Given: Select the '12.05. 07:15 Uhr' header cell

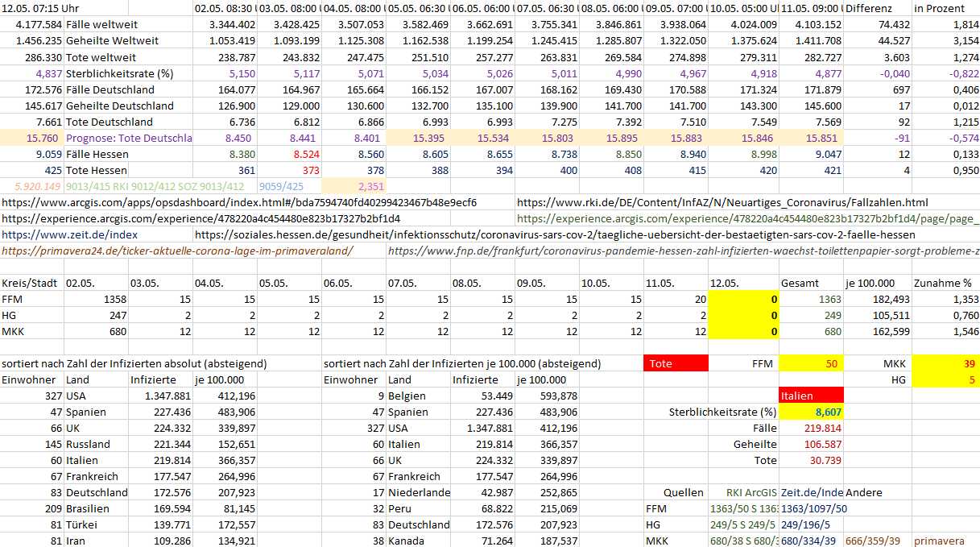Looking at the screenshot, I should coord(42,9).
